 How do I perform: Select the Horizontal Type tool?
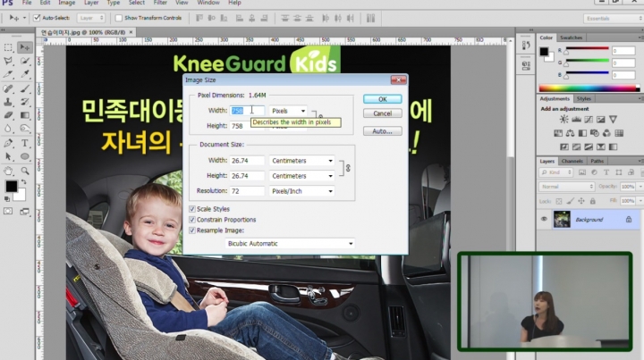click(x=25, y=142)
